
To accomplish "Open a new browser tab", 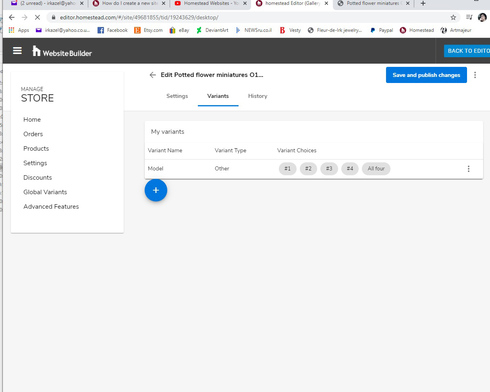I will pos(423,3).
